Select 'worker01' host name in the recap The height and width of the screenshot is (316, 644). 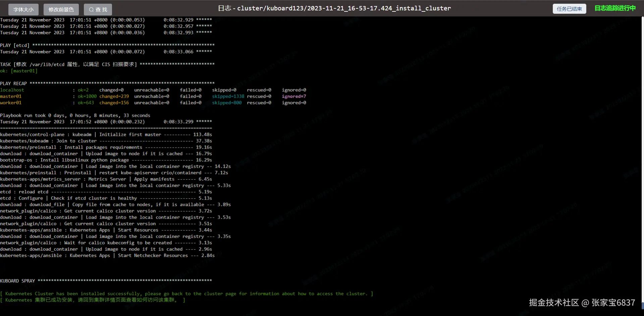click(x=11, y=103)
